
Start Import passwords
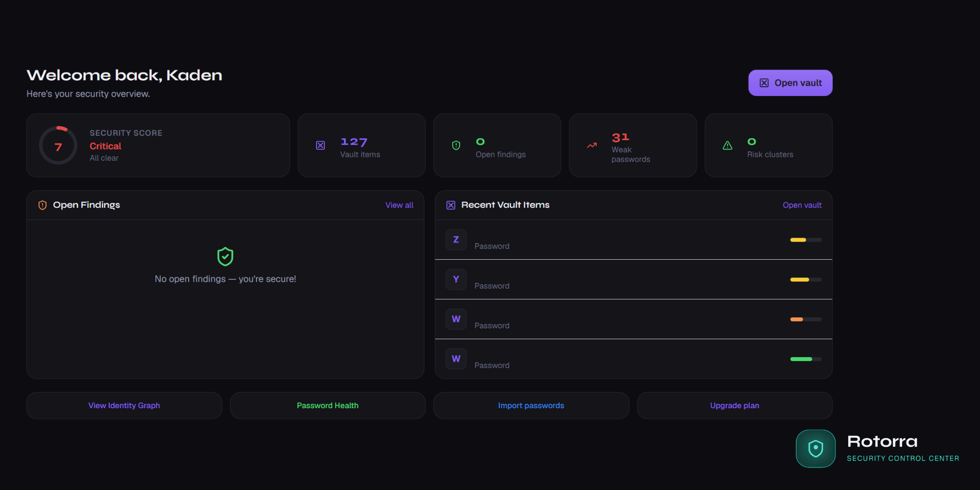click(531, 405)
